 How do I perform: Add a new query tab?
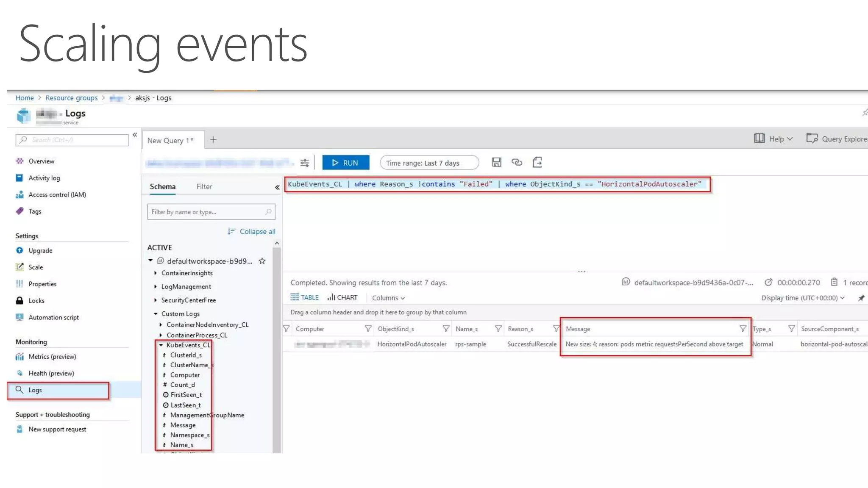tap(214, 140)
